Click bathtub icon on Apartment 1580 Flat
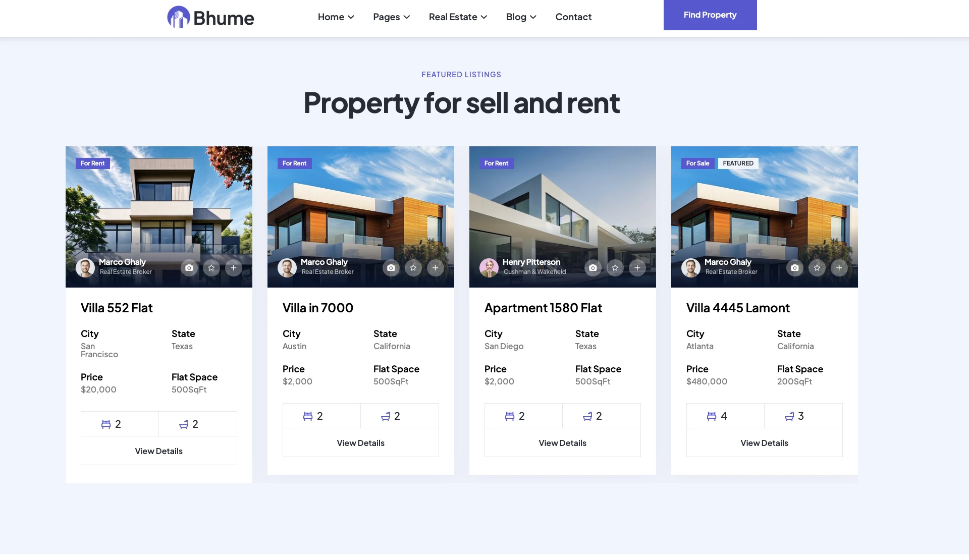 (x=587, y=416)
